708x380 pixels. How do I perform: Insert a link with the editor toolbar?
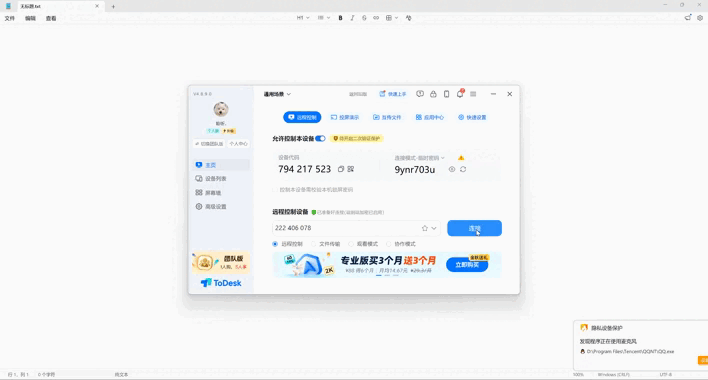376,18
